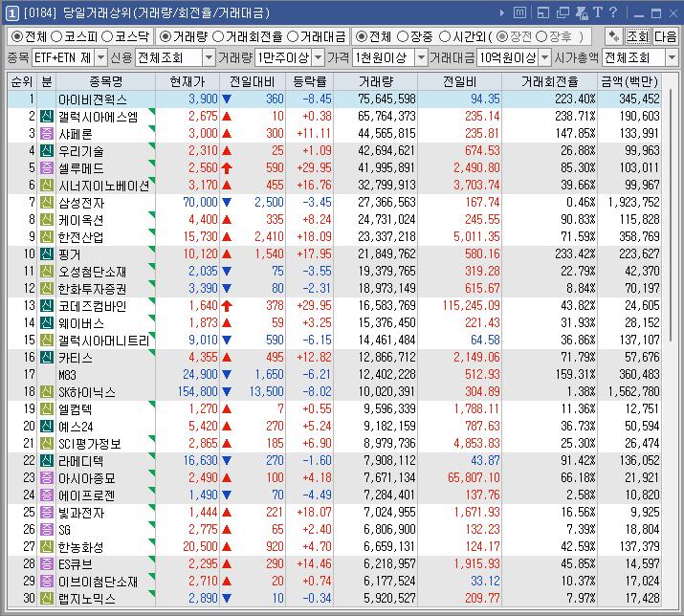
Task: Click the window layout icon in title bar
Action: [x=542, y=12]
